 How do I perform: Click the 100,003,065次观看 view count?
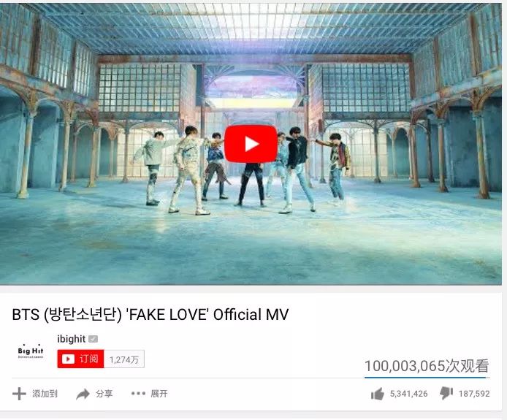(427, 366)
